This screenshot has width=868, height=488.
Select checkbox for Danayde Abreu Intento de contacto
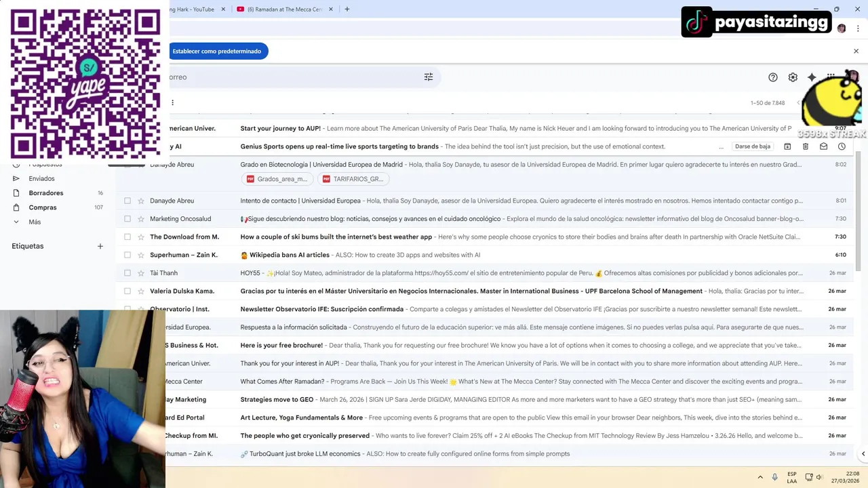click(x=127, y=201)
